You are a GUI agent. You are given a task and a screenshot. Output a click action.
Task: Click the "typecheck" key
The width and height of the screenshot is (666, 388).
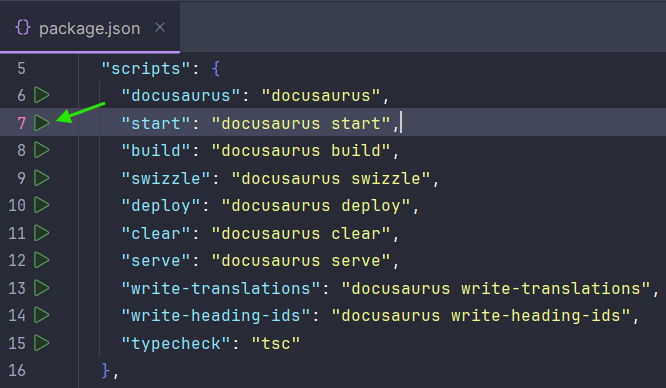tap(176, 343)
